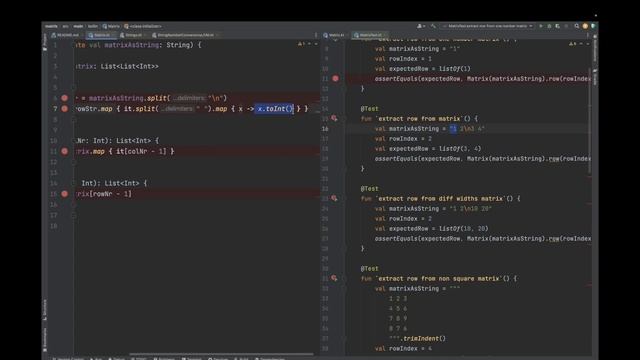
Task: Toggle breakpoint on line 11 in MatrixTest editor
Action: coord(335,78)
